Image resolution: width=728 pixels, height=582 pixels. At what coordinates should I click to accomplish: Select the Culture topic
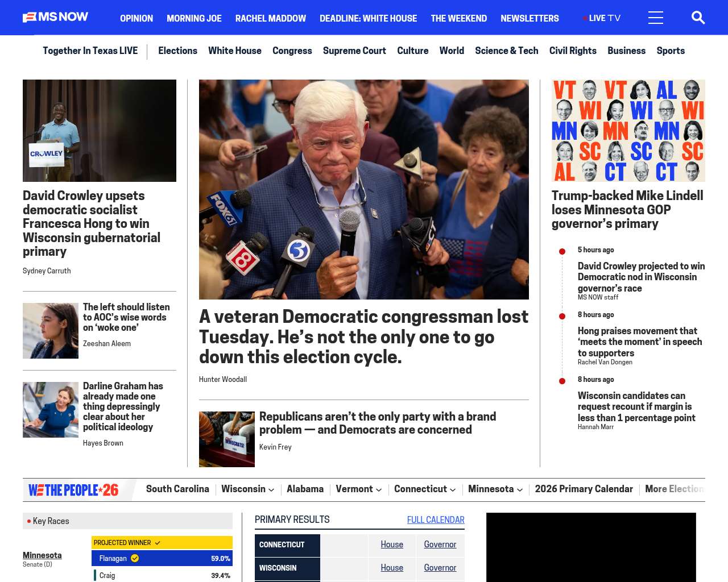pyautogui.click(x=413, y=51)
